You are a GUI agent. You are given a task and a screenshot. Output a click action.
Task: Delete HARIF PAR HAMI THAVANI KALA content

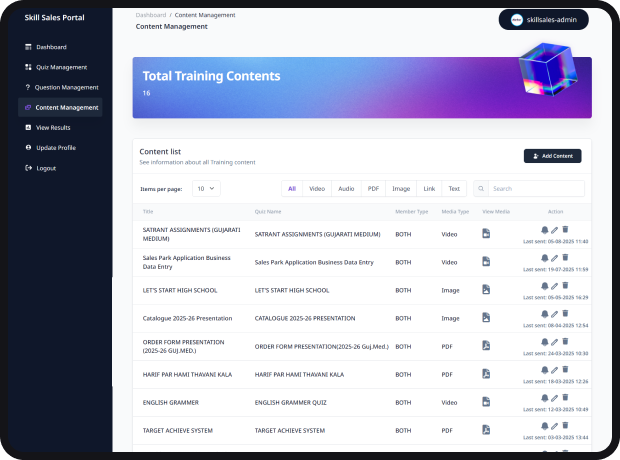565,370
